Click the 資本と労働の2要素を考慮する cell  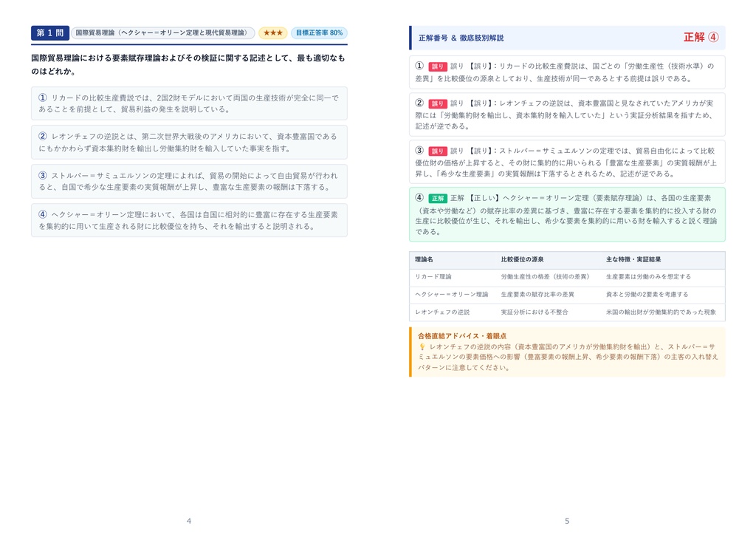647,294
